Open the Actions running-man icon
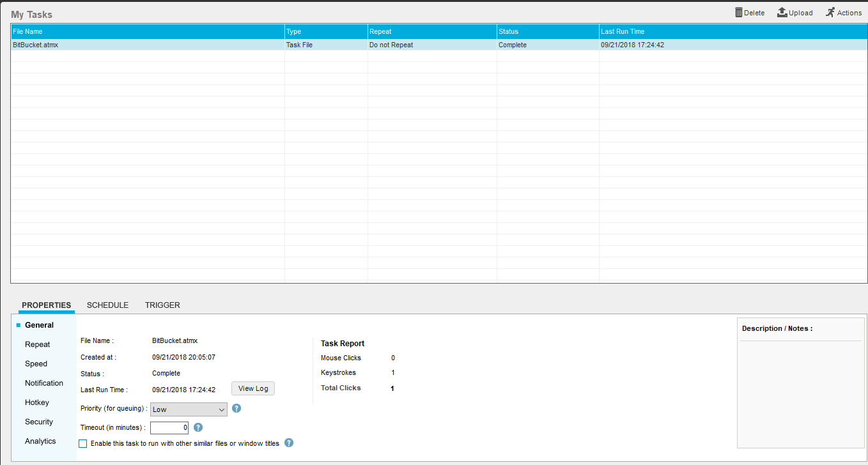Screen dimensions: 868x465 click(830, 13)
